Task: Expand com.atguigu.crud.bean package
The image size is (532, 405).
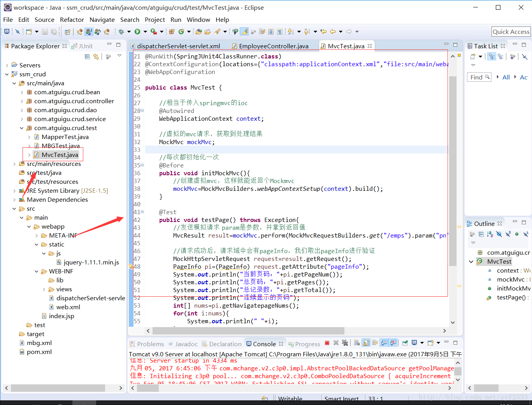Action: pyautogui.click(x=21, y=92)
